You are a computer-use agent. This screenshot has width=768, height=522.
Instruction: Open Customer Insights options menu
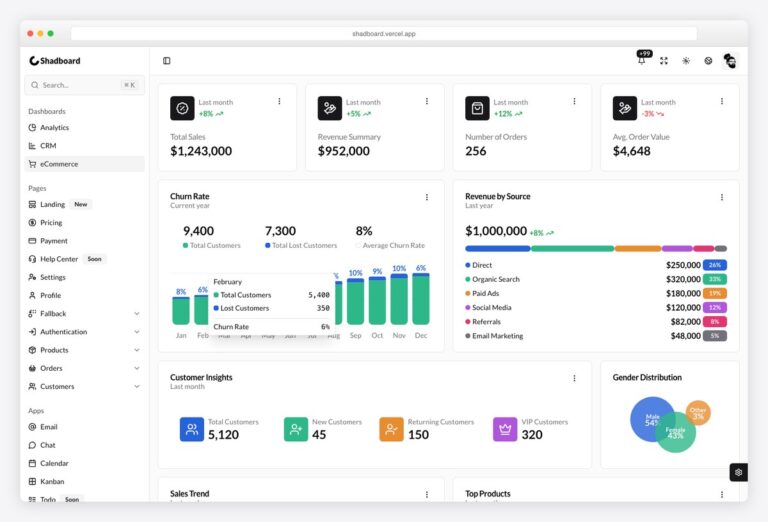point(574,379)
